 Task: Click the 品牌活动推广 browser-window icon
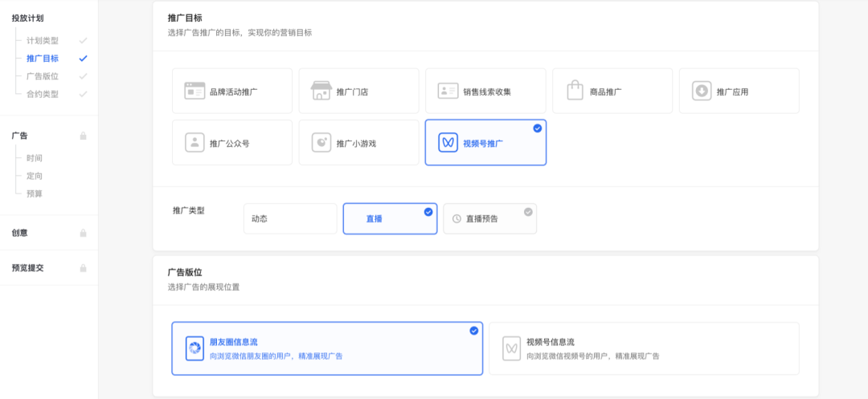(x=194, y=91)
